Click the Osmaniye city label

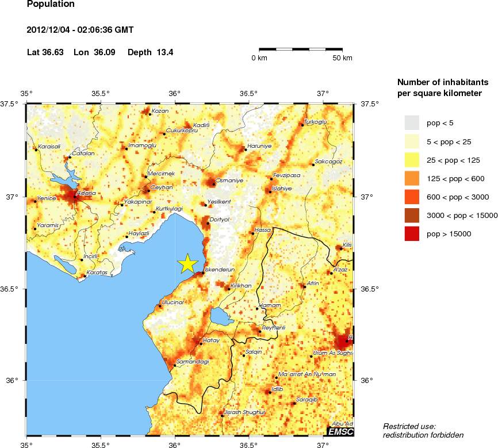pos(229,180)
